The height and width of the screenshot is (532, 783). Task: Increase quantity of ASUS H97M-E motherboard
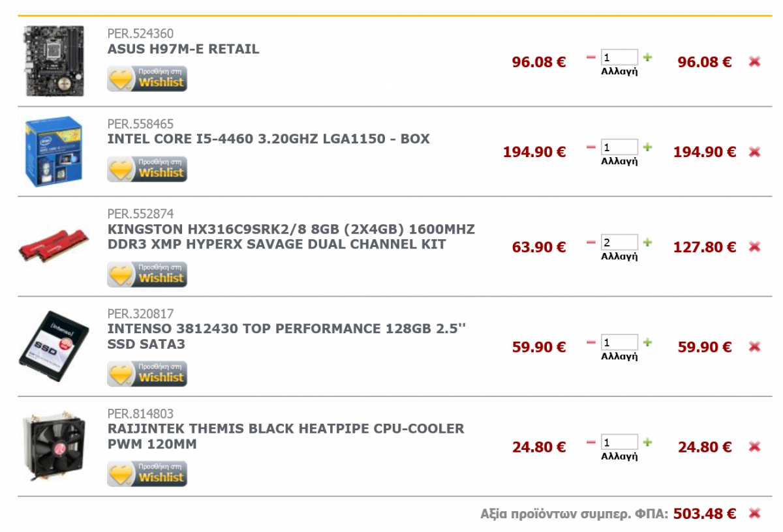647,57
